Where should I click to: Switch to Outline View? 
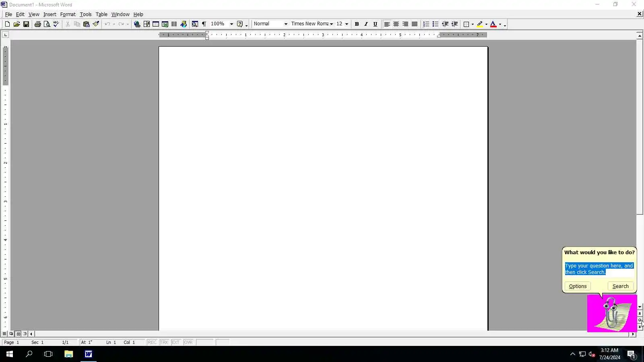pyautogui.click(x=25, y=334)
